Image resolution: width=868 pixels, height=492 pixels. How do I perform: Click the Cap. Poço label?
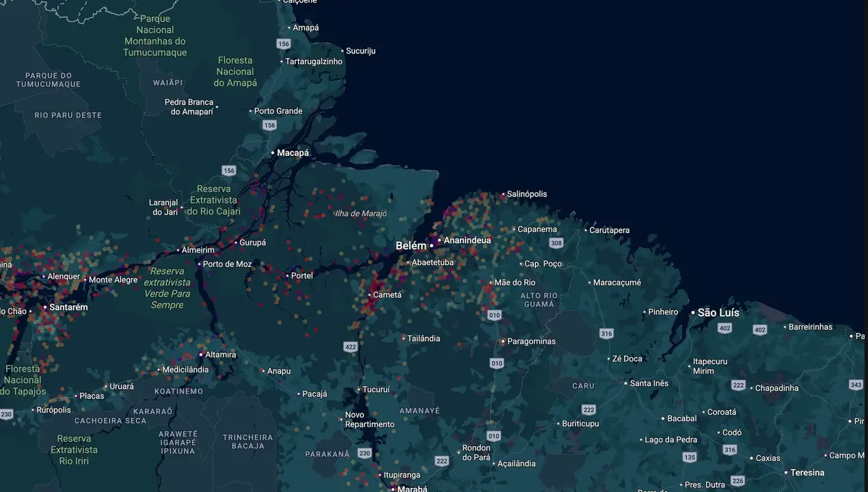point(543,264)
